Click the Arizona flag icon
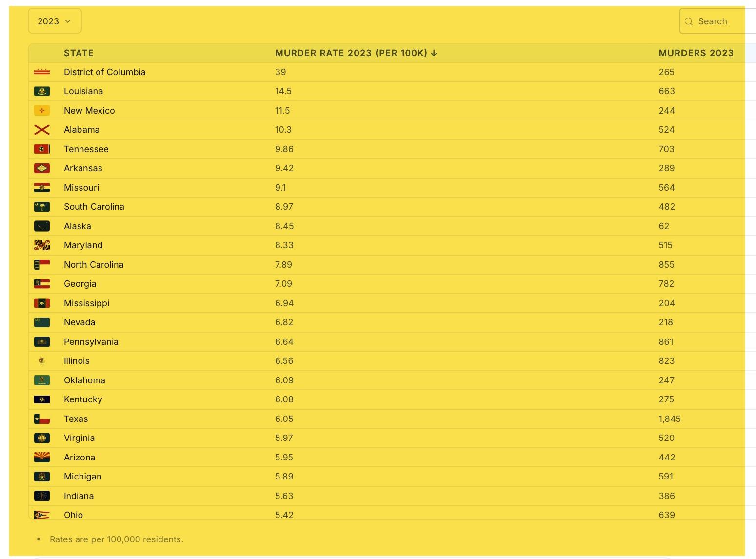The height and width of the screenshot is (559, 756). [42, 457]
